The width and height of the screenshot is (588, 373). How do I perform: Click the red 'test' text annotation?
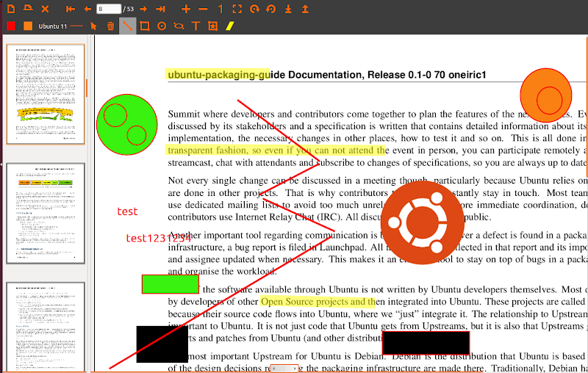tap(127, 211)
